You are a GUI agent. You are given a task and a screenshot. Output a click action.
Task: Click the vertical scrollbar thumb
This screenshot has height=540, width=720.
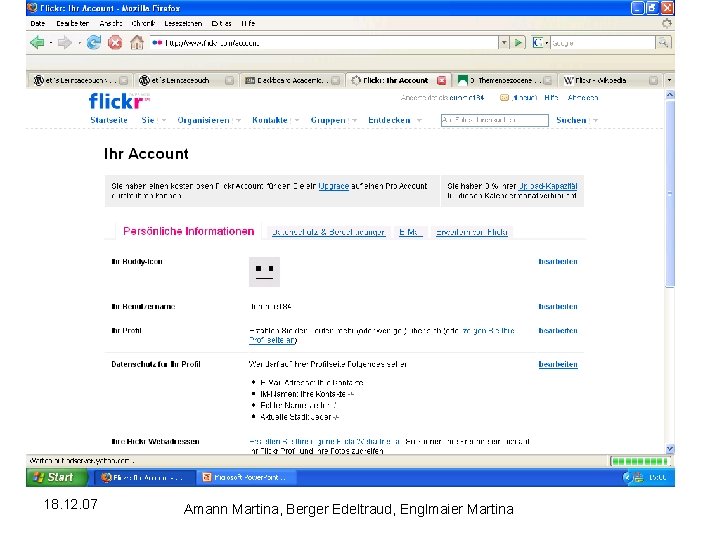point(670,193)
